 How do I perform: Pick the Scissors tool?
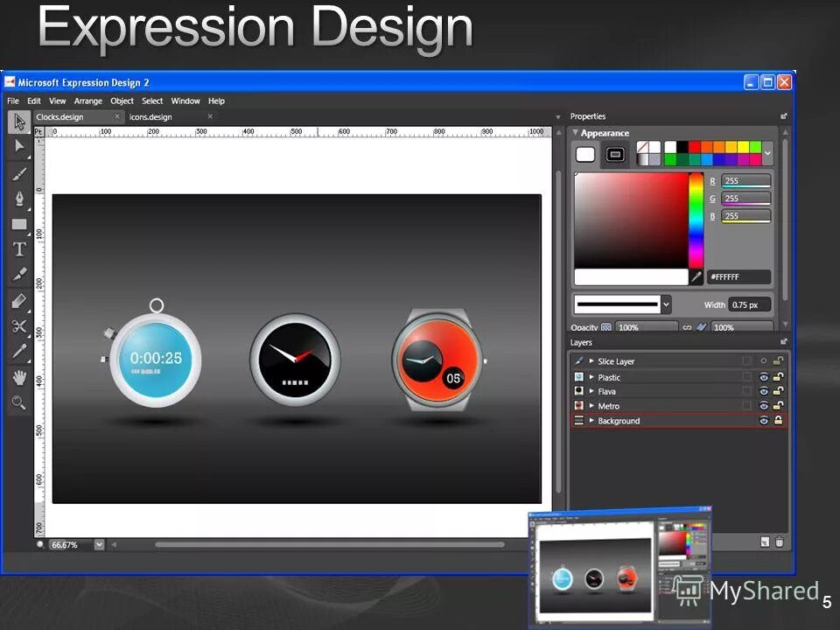(x=19, y=325)
